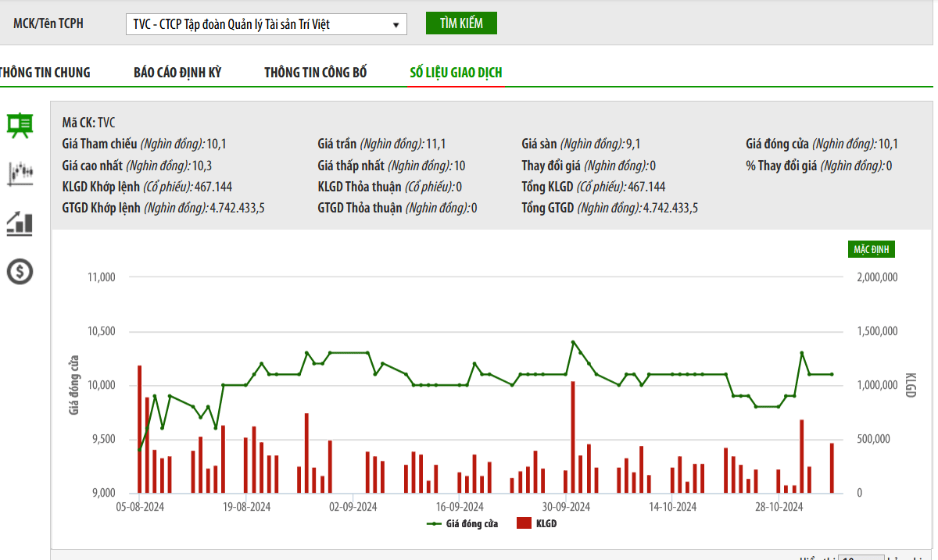Viewport: 938px width, 560px height.
Task: Click the Tìm kiếm search button
Action: point(461,23)
